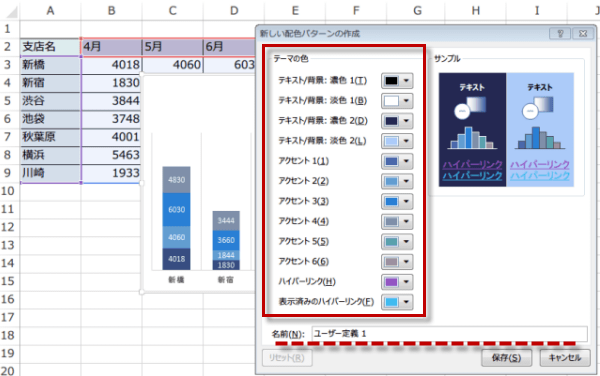Click light blue sample preview thumbnail
Viewport: 600px width, 376px height.
(540, 130)
